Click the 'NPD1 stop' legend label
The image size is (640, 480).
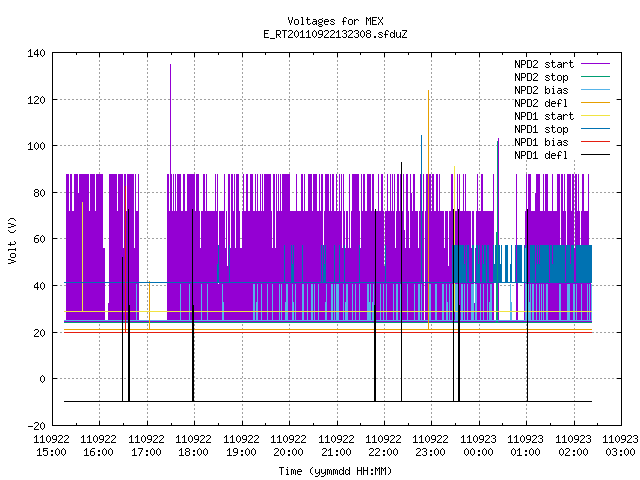(541, 129)
